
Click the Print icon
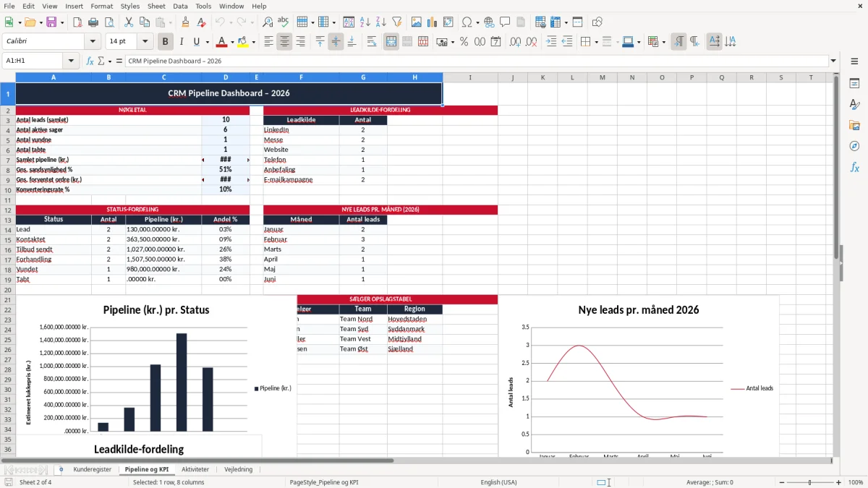pyautogui.click(x=93, y=22)
